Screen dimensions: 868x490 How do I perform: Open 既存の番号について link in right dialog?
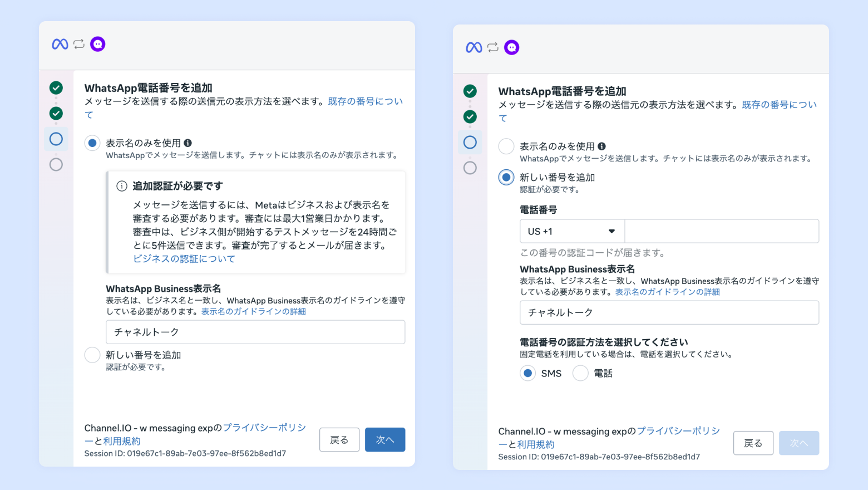coord(779,105)
